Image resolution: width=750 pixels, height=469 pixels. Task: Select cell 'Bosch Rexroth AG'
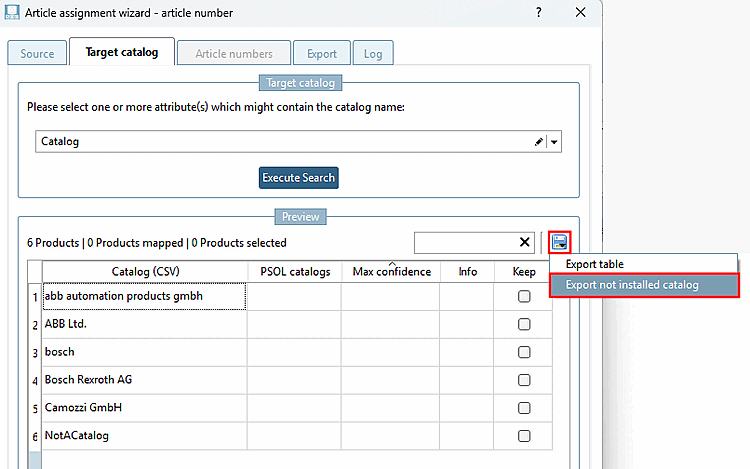[144, 380]
